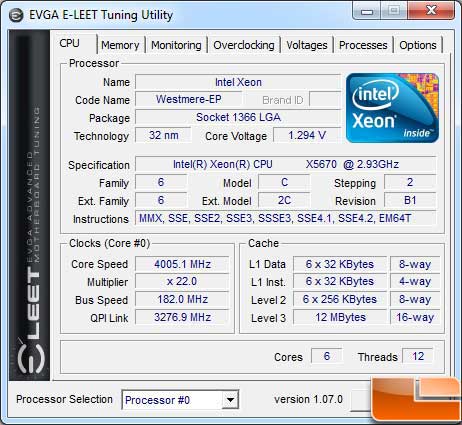Click the Stepping value 2
The image size is (462, 425).
(410, 182)
